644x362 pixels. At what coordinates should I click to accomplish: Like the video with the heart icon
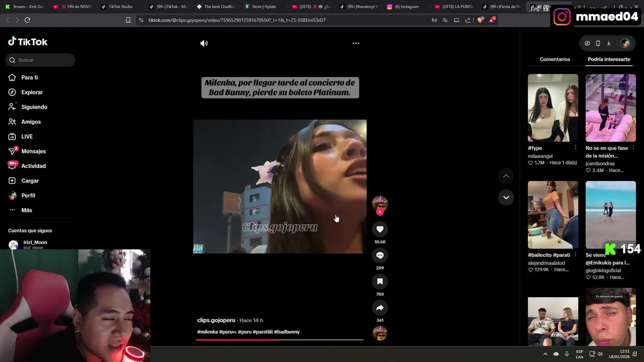pyautogui.click(x=380, y=229)
